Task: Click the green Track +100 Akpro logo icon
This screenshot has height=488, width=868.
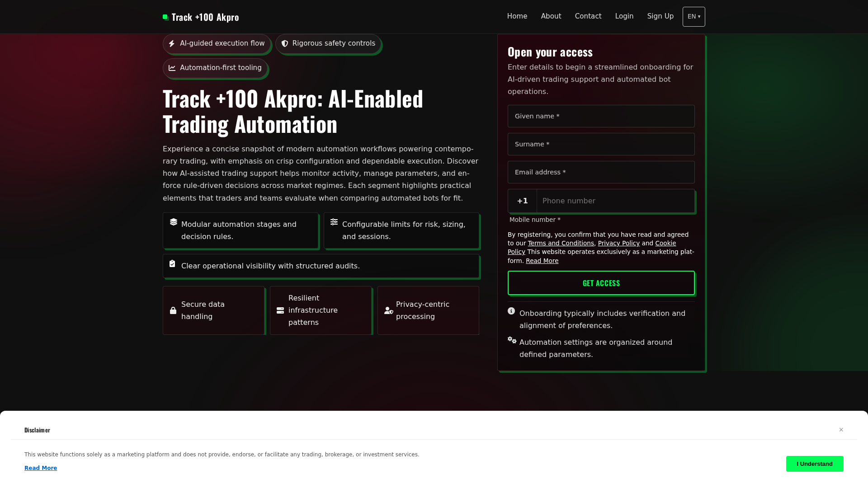Action: [x=166, y=17]
